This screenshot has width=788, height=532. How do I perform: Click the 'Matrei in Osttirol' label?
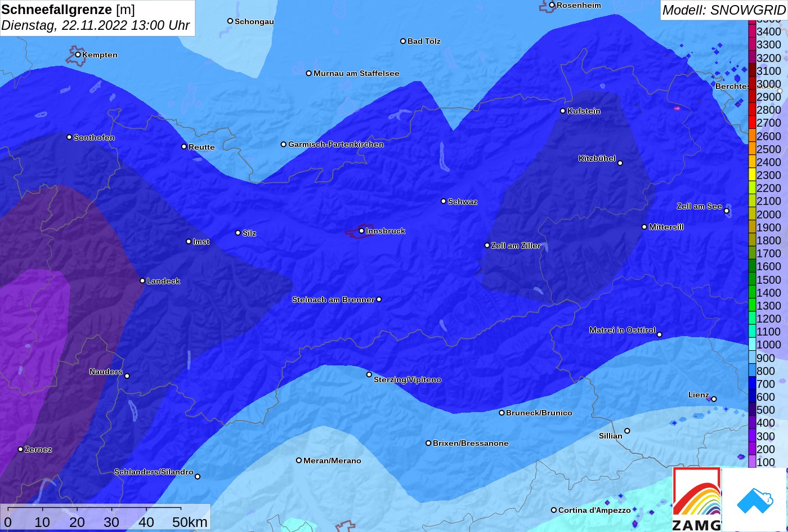[623, 330]
